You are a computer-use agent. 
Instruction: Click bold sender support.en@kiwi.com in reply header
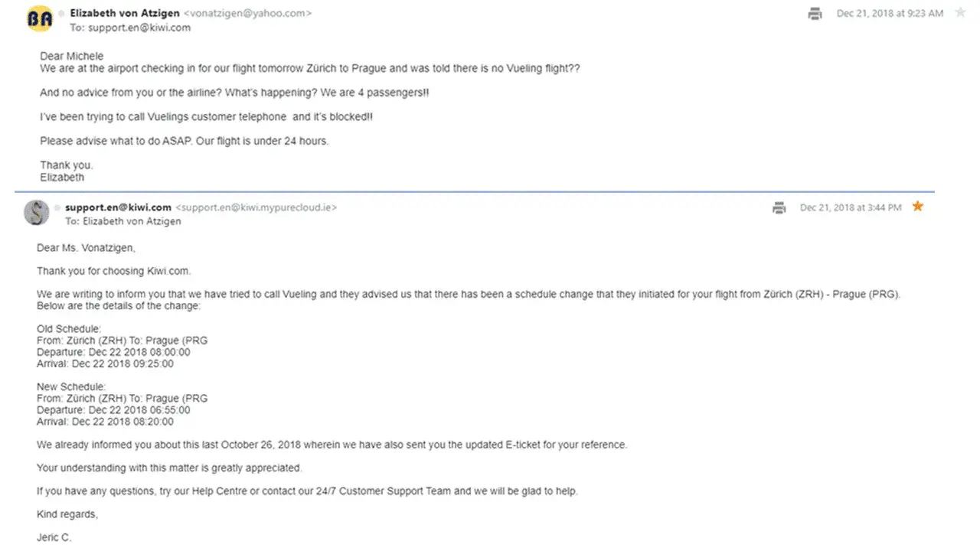click(118, 207)
